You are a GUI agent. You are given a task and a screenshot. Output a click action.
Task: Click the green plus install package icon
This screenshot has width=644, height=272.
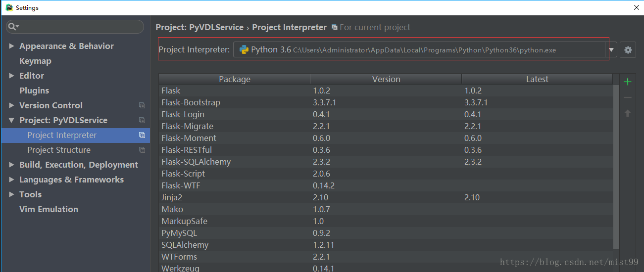click(x=628, y=82)
